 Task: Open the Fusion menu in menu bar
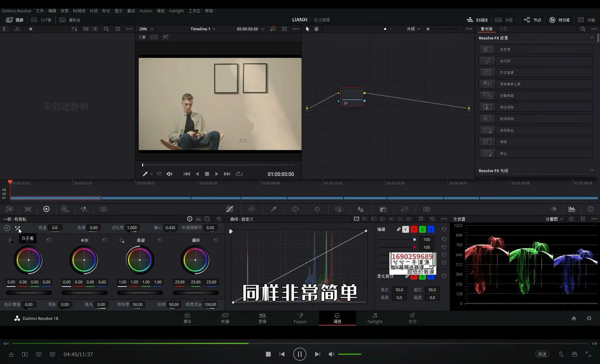[x=146, y=11]
